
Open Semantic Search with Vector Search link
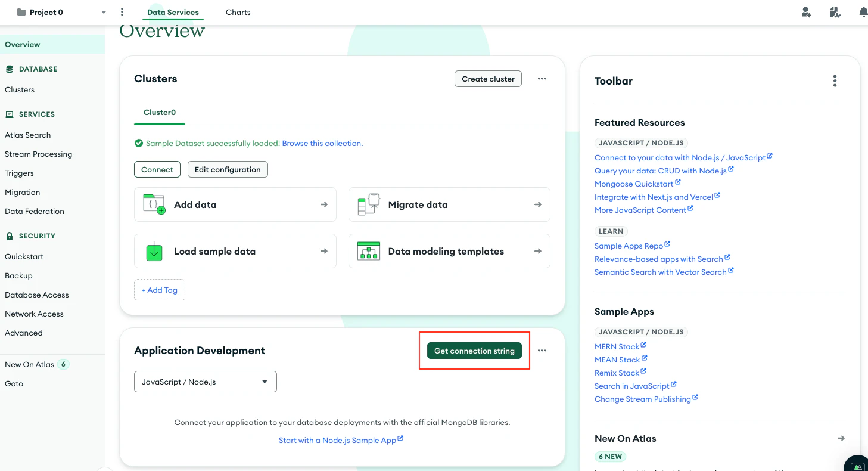(x=664, y=272)
